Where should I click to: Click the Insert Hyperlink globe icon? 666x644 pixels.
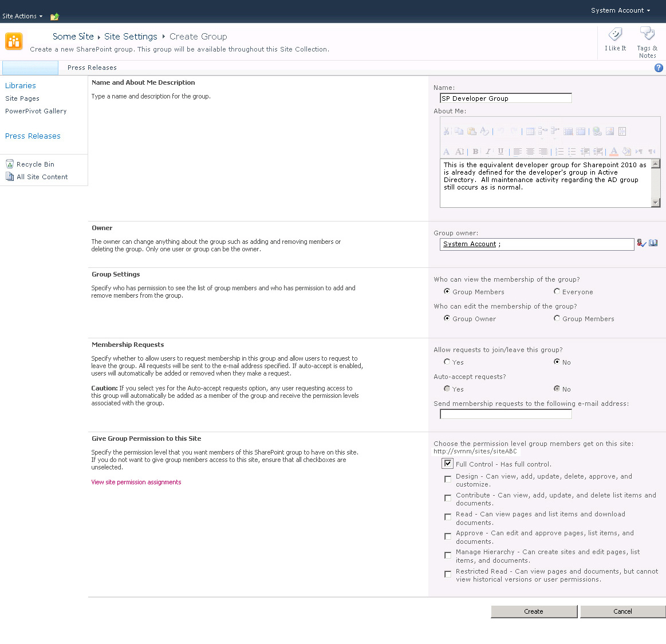(x=597, y=131)
